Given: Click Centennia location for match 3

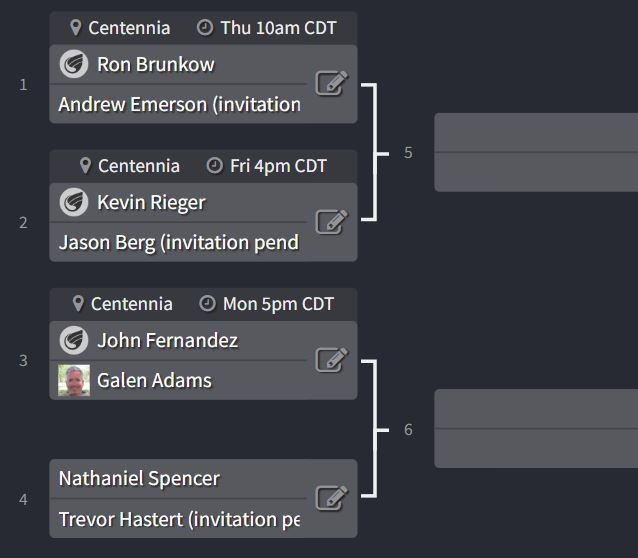Looking at the screenshot, I should [131, 304].
